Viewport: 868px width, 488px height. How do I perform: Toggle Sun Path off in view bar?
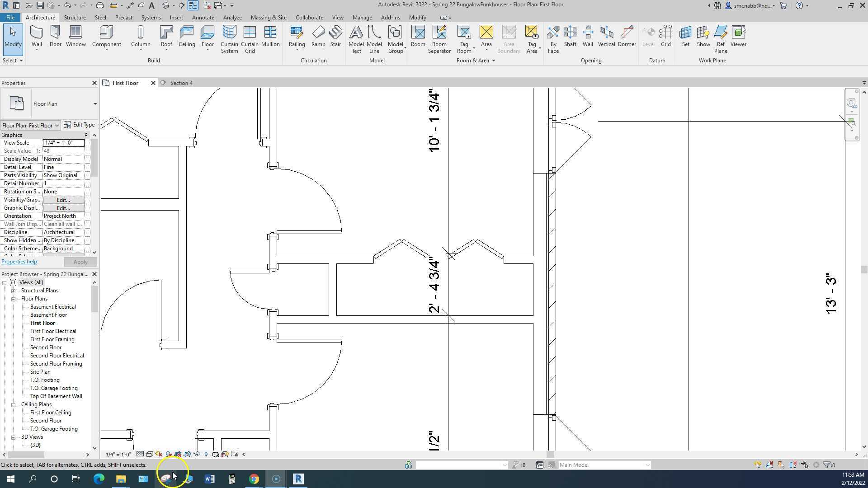pyautogui.click(x=159, y=454)
